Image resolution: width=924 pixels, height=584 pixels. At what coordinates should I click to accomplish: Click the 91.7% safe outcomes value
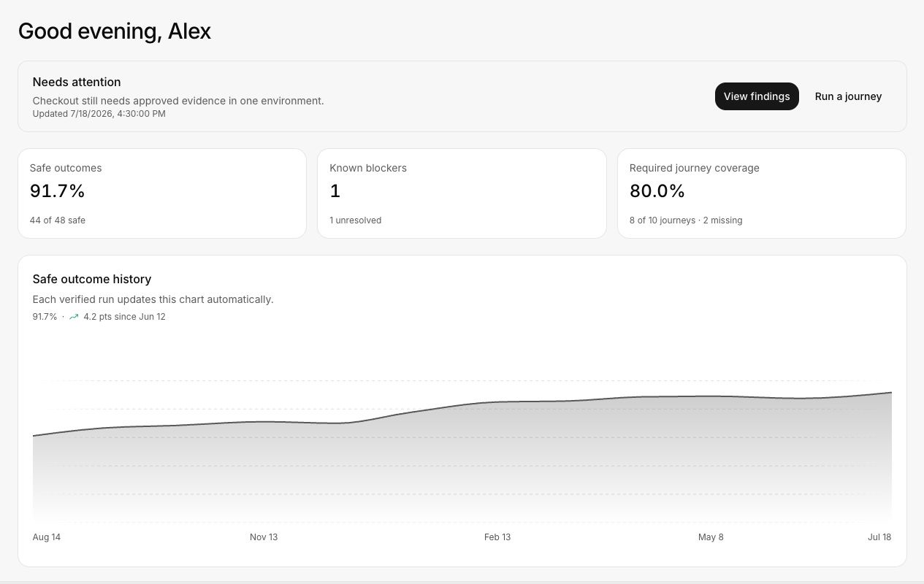pyautogui.click(x=58, y=191)
